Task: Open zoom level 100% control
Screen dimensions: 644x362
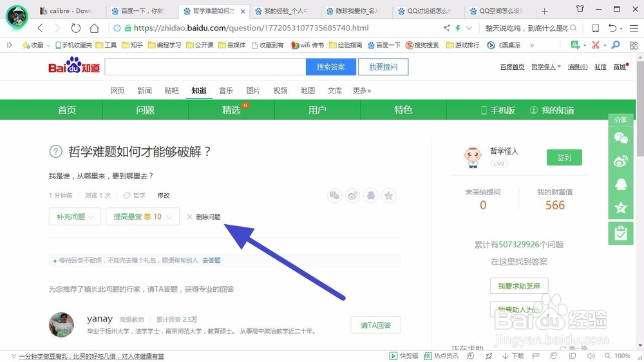Action: coord(618,356)
